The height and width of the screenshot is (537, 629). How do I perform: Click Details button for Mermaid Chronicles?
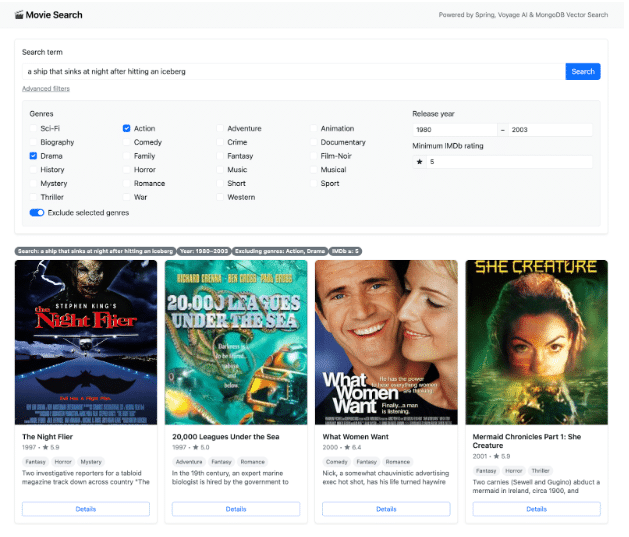pyautogui.click(x=536, y=509)
